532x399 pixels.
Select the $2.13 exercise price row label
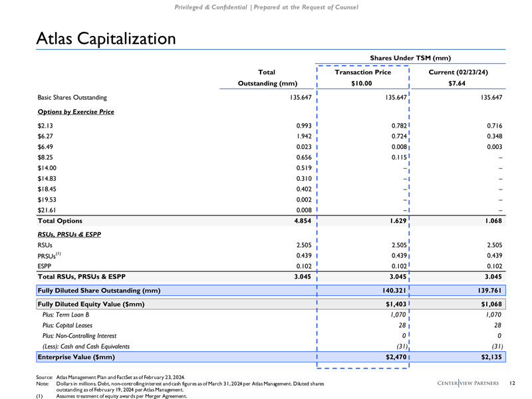tap(47, 125)
